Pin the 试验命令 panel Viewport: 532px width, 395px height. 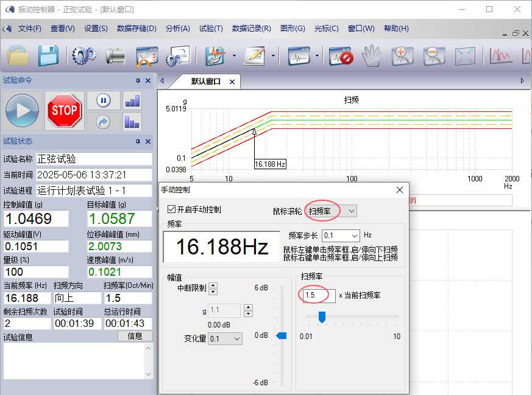138,80
